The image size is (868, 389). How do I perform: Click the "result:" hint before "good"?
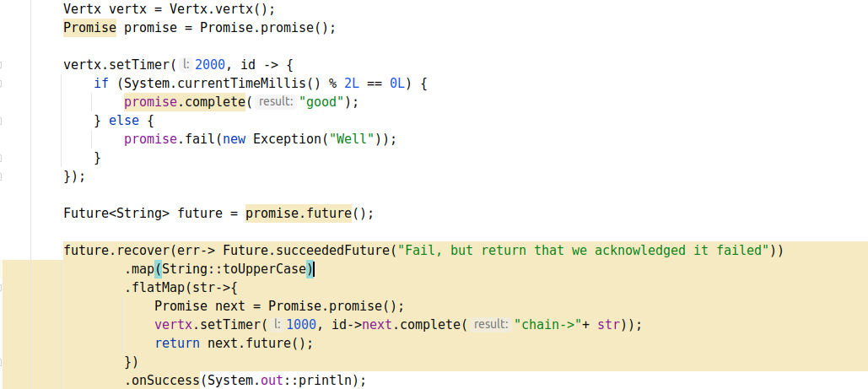[x=275, y=102]
